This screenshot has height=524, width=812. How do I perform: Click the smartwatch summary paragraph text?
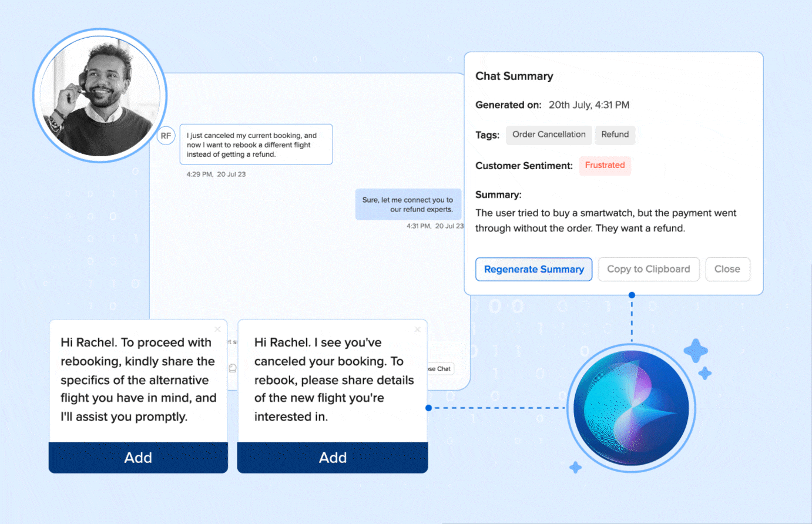[605, 220]
